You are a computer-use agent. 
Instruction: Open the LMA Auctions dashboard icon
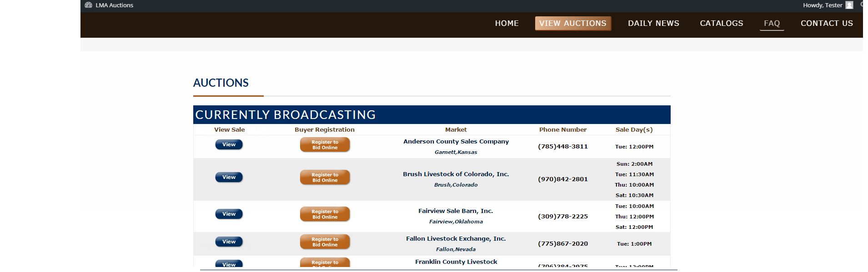[x=88, y=5]
